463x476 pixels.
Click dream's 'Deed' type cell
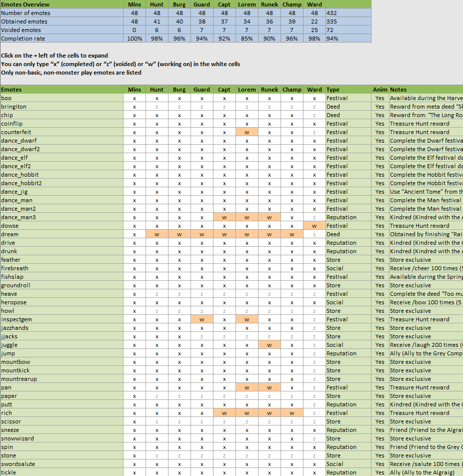click(348, 234)
